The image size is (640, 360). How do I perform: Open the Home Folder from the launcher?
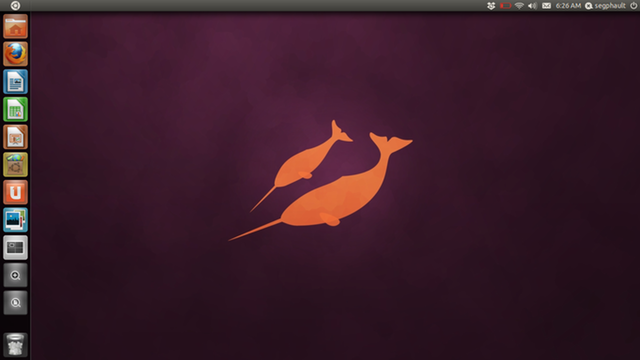coord(16,26)
